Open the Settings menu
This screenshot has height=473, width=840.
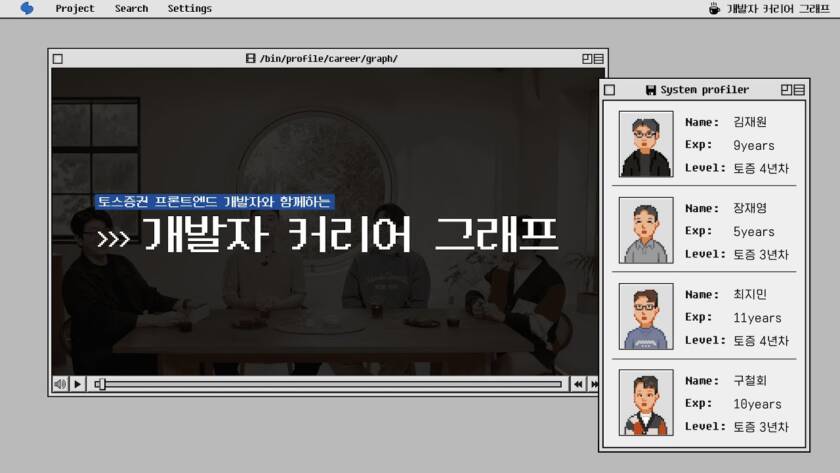coord(189,9)
